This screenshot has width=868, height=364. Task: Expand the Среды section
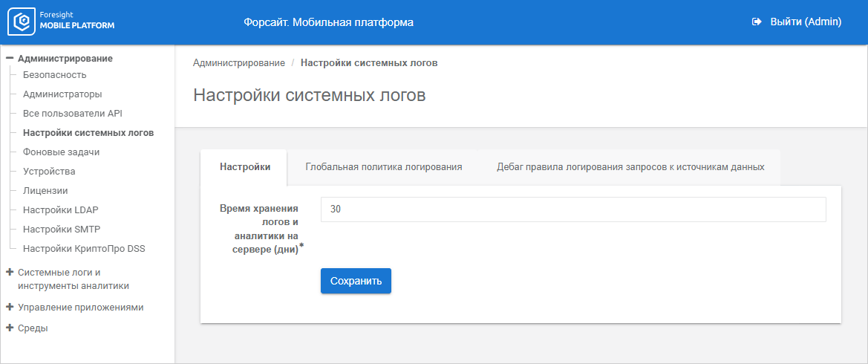click(x=10, y=328)
